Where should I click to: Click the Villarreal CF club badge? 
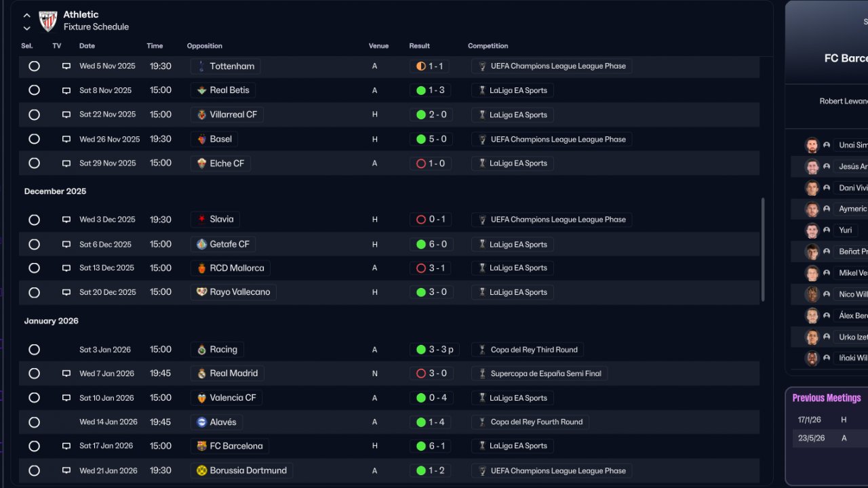click(201, 115)
